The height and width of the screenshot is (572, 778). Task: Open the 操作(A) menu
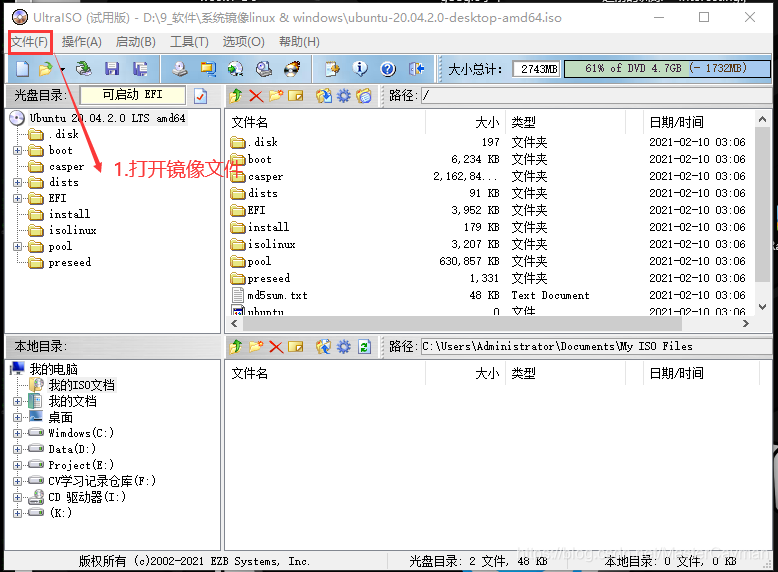[x=81, y=42]
